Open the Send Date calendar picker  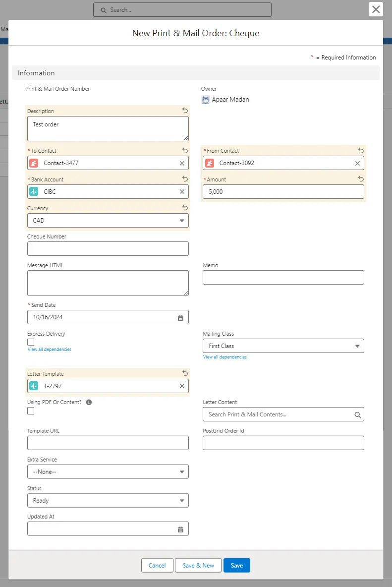[180, 317]
